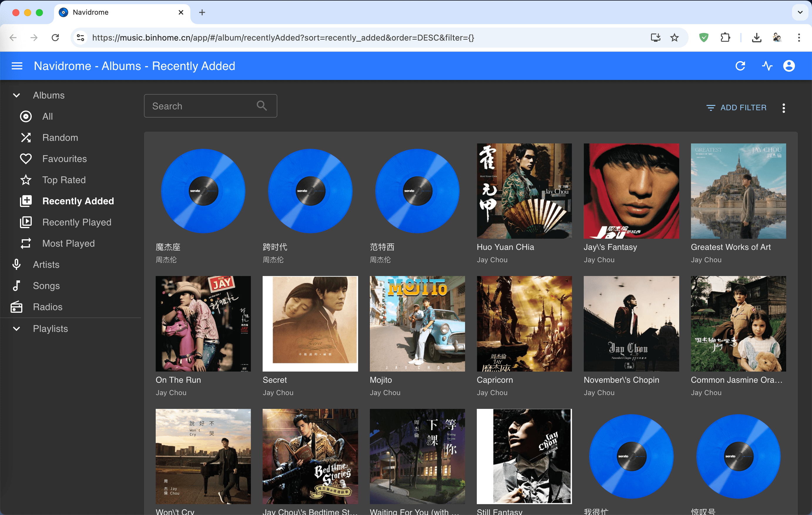Open a new browser tab
The height and width of the screenshot is (515, 812).
click(x=202, y=12)
